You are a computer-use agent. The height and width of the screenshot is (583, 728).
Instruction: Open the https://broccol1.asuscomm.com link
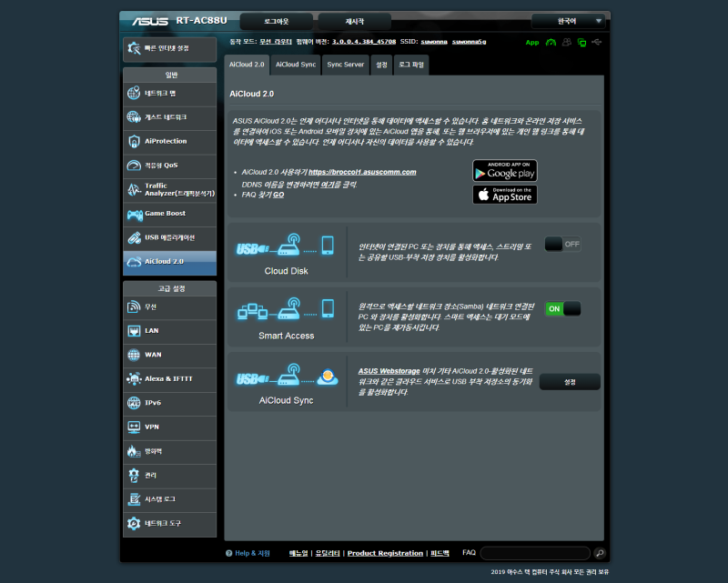(362, 172)
